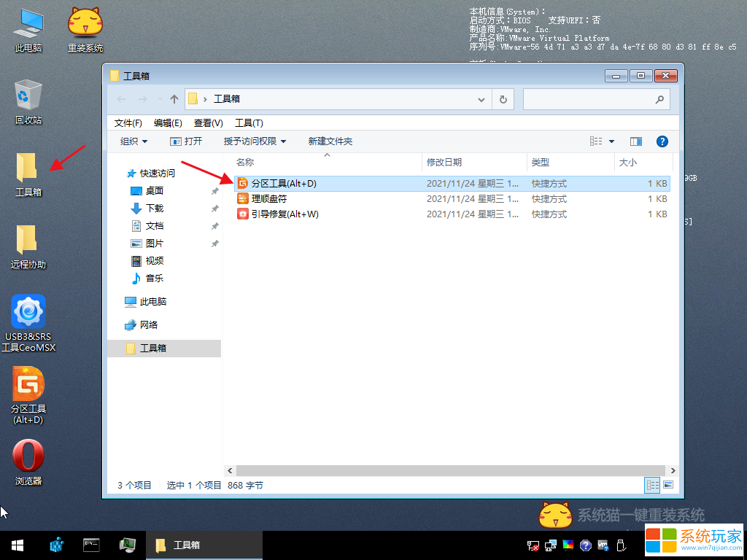The width and height of the screenshot is (747, 560).
Task: Launch 分区工具(Alt+D) desktop shortcut
Action: click(x=28, y=396)
